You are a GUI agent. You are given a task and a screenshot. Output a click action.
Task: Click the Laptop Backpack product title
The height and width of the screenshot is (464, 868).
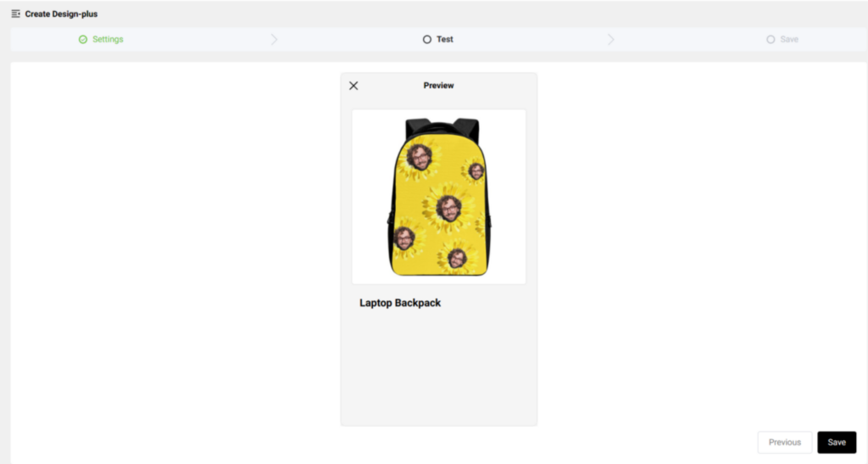400,303
